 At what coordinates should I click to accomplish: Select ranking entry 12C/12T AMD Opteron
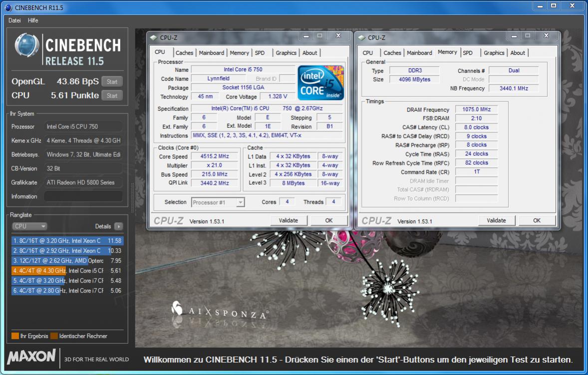coord(67,261)
